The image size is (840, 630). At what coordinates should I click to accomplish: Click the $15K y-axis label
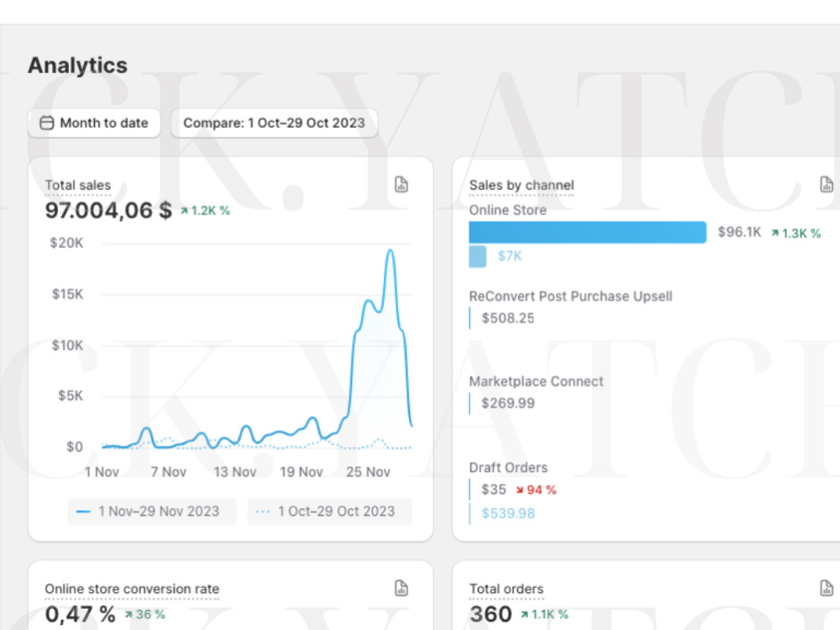(x=67, y=294)
